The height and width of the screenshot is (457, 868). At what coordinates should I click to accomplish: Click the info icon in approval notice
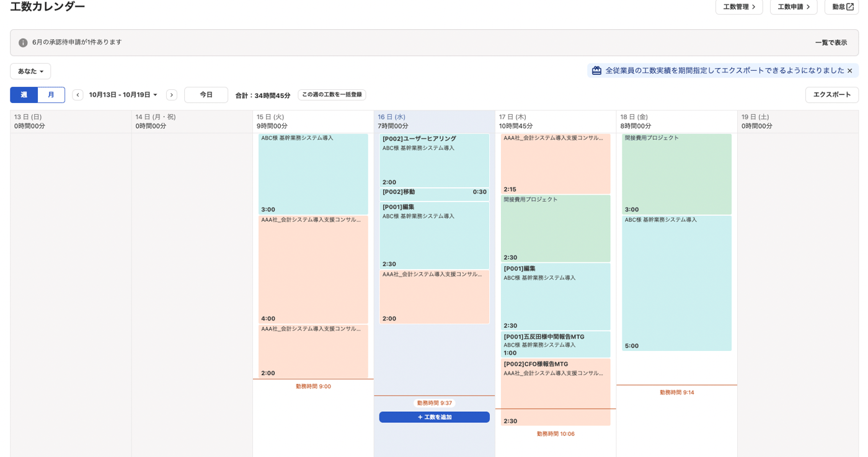click(x=23, y=43)
